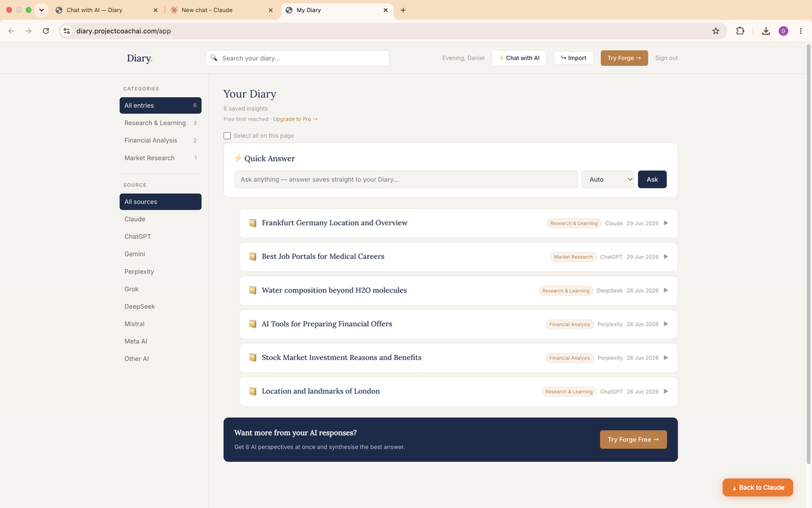
Task: Click the Try Forge Free button
Action: click(633, 439)
